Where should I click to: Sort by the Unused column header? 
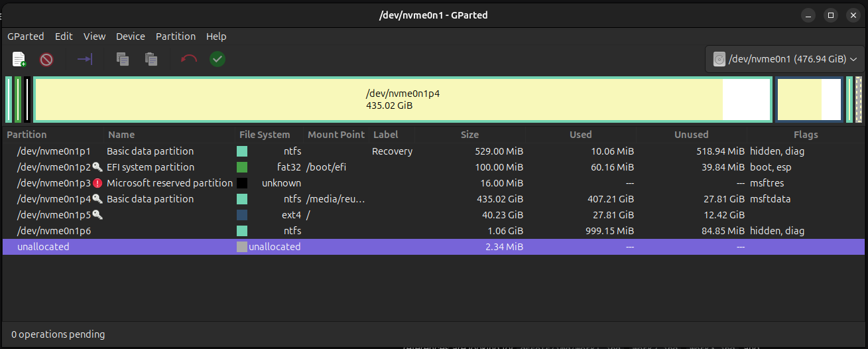coord(692,135)
